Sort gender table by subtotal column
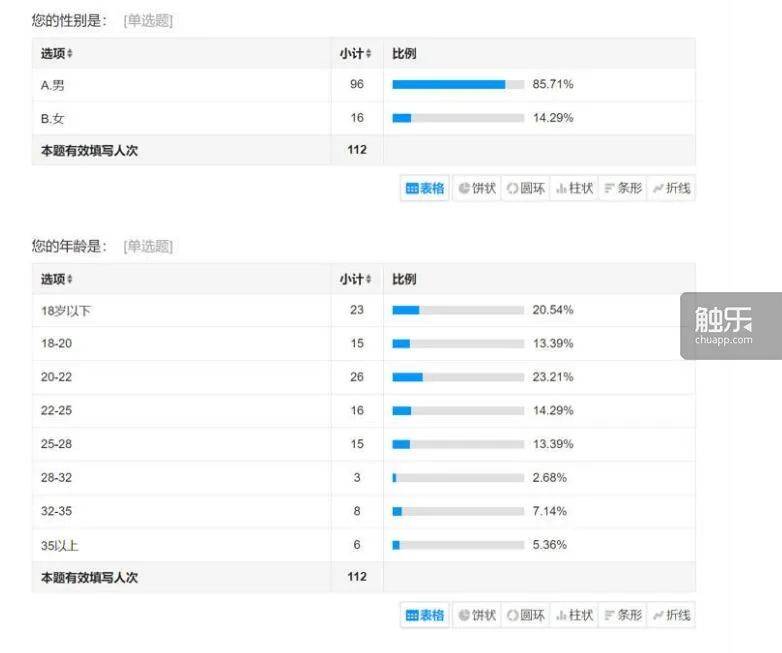This screenshot has height=653, width=782. point(356,53)
